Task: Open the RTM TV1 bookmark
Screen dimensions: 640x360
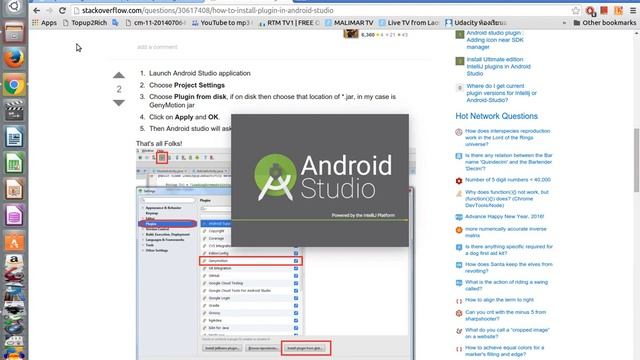Action: [290, 23]
